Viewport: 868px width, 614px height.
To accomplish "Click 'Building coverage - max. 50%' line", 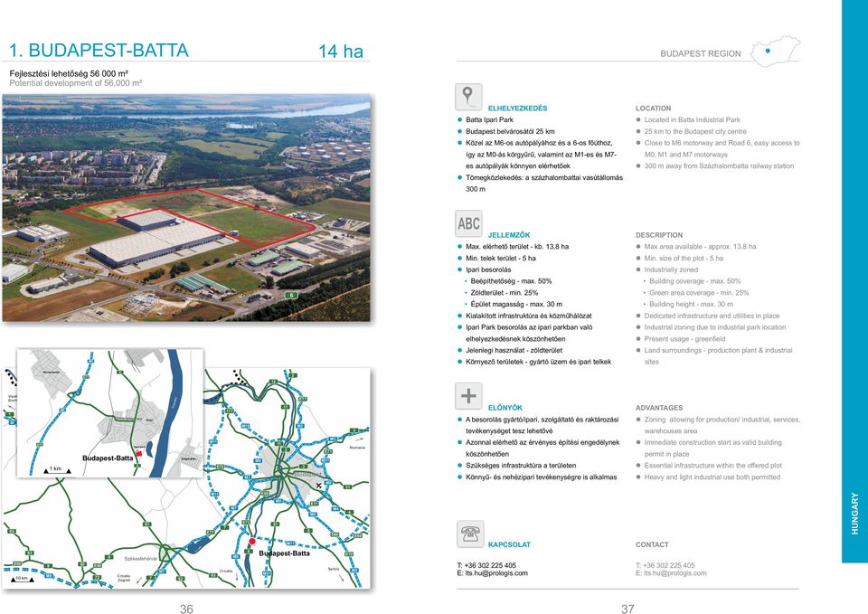I will point(694,281).
